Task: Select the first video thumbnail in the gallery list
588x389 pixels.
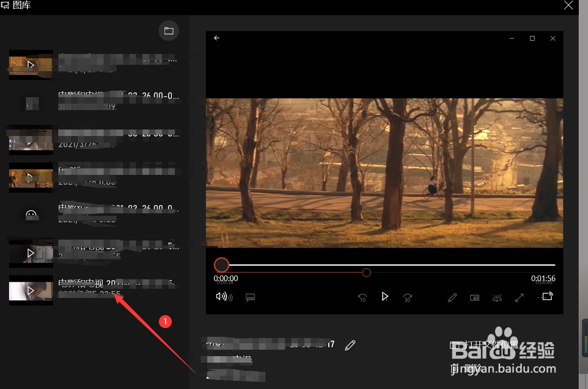Action: click(31, 65)
